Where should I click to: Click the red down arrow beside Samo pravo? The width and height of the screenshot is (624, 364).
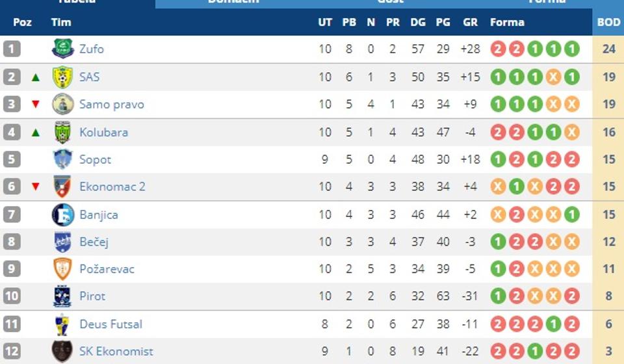click(36, 105)
